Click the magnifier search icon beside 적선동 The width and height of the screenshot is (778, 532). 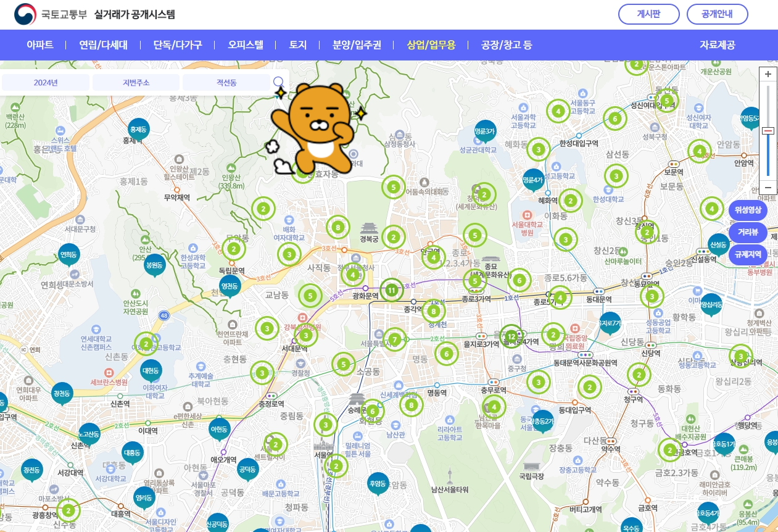(x=279, y=82)
